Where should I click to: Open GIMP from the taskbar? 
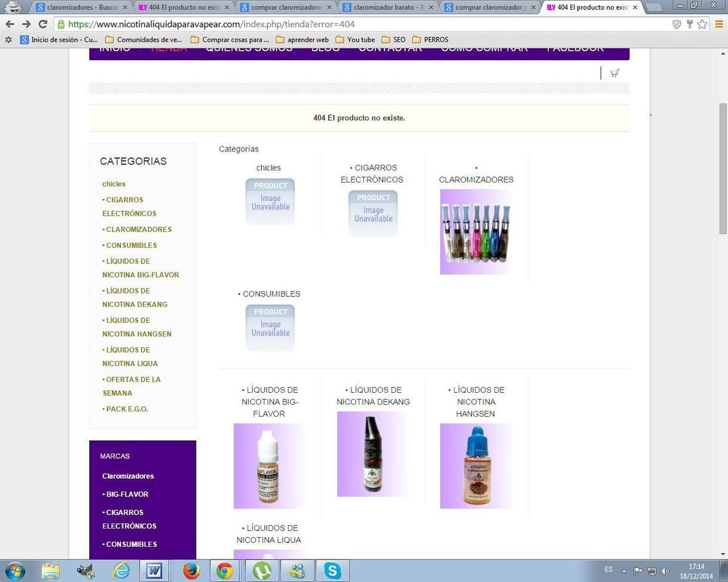pyautogui.click(x=86, y=571)
